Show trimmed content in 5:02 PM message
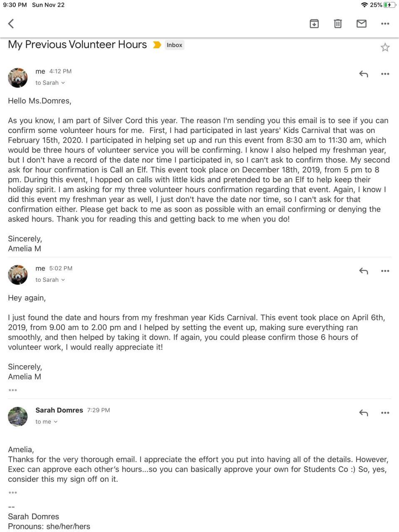Viewport: 399px width, 532px height. click(x=13, y=390)
